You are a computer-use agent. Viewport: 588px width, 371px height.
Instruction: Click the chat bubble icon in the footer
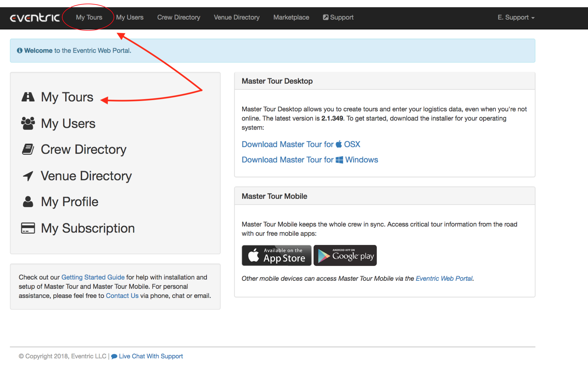(x=114, y=357)
